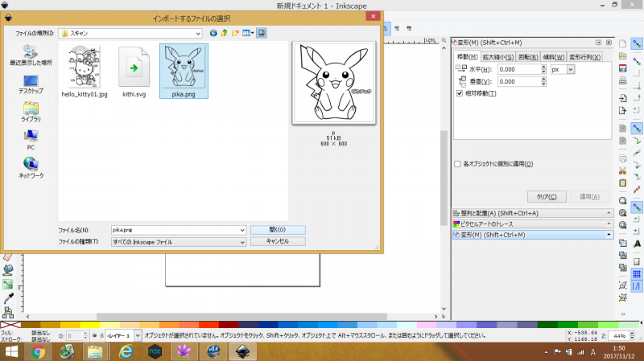Click the Print document icon
The height and width of the screenshot is (361, 644).
[x=622, y=81]
